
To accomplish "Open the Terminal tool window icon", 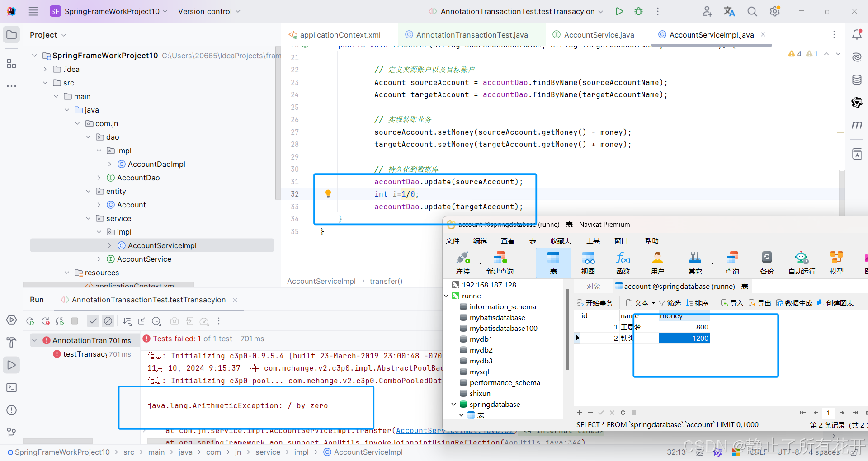I will (12, 388).
